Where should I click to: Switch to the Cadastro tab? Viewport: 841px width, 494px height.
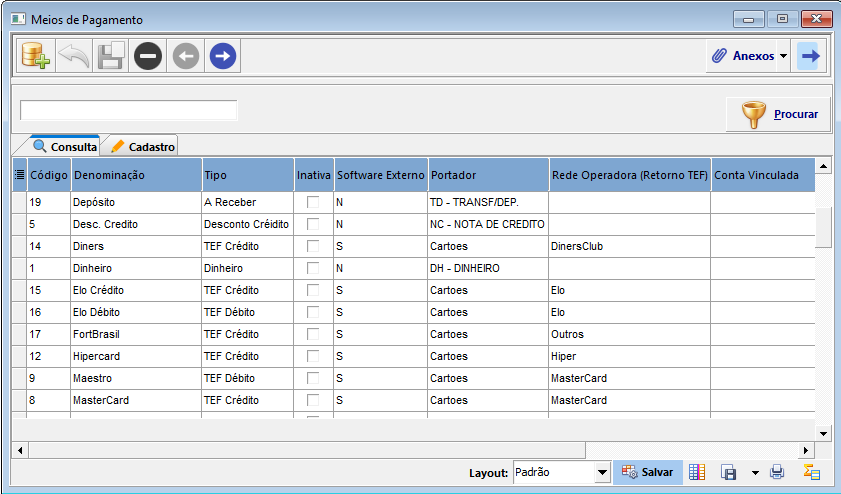[144, 146]
